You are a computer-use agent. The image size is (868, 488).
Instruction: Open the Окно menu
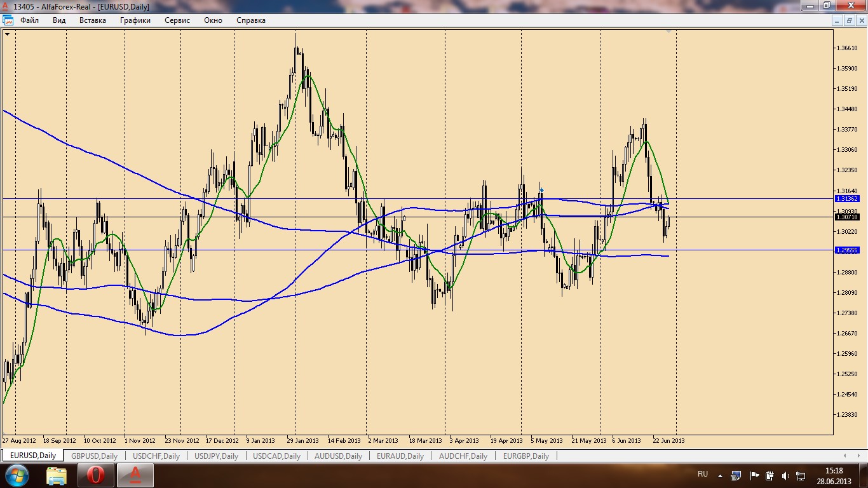[x=214, y=20]
